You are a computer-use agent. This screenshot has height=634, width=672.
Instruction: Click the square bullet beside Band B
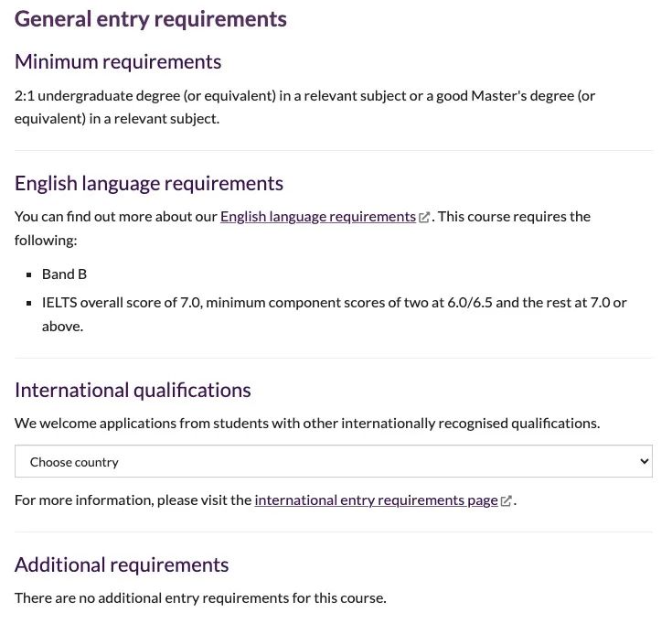(x=28, y=275)
